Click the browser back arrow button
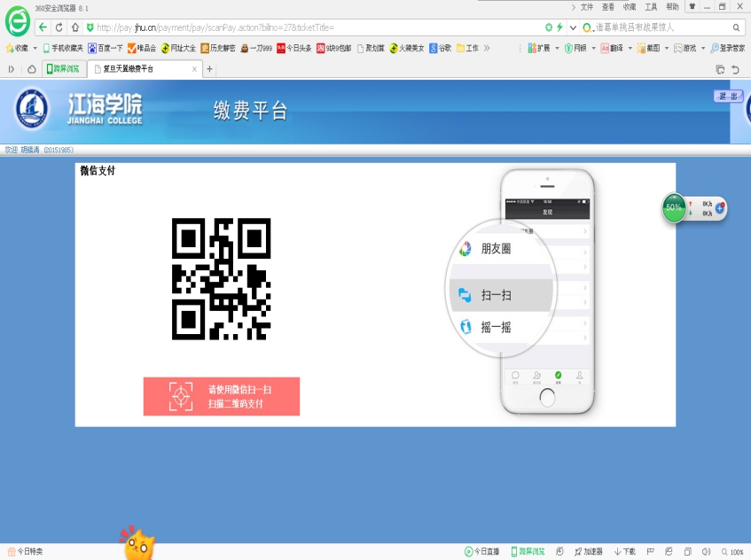 click(43, 27)
